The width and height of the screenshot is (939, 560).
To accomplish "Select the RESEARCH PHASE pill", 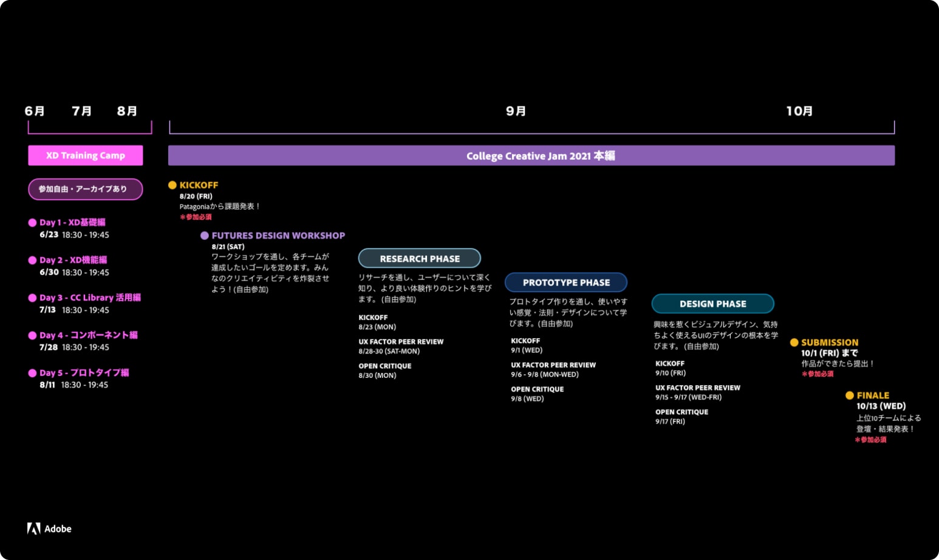I will [x=420, y=258].
